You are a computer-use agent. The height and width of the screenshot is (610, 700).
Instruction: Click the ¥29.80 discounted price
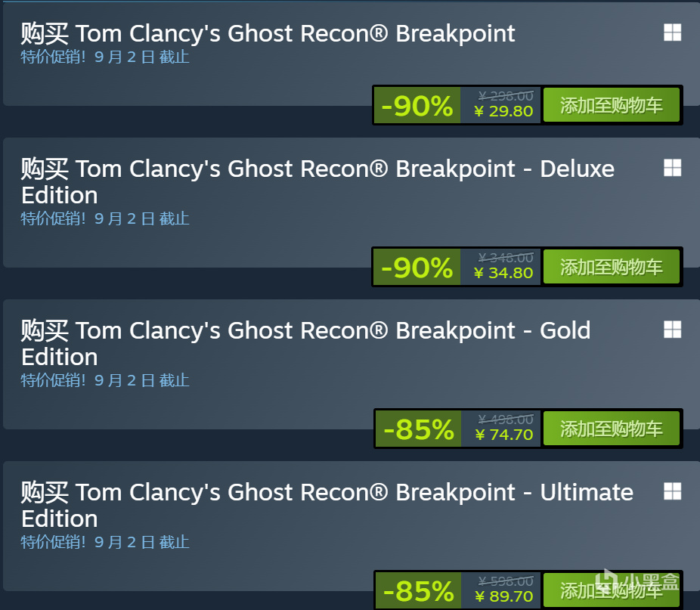pyautogui.click(x=503, y=111)
